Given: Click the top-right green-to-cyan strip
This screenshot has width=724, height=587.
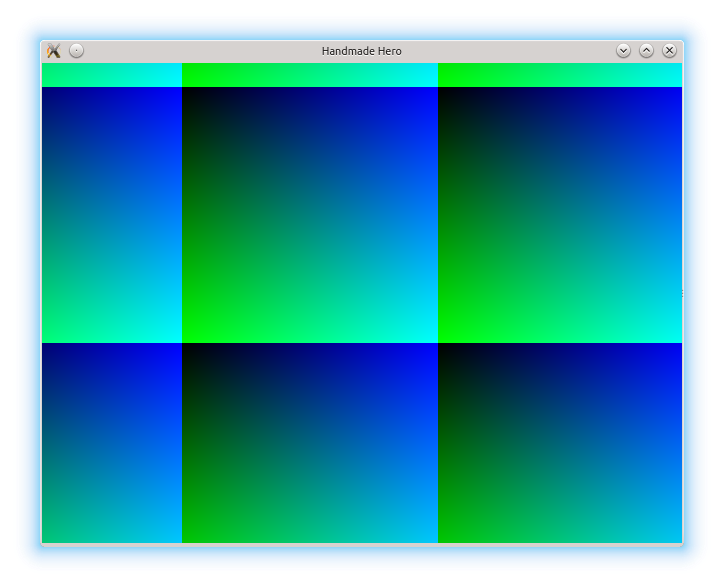Looking at the screenshot, I should (x=560, y=75).
